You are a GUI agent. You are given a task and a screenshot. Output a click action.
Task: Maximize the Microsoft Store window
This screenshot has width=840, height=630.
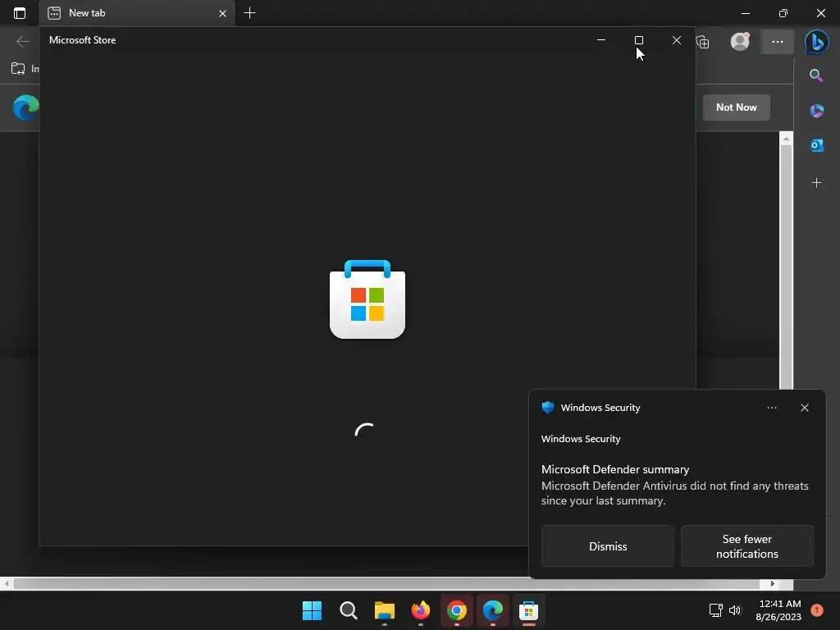click(x=638, y=40)
